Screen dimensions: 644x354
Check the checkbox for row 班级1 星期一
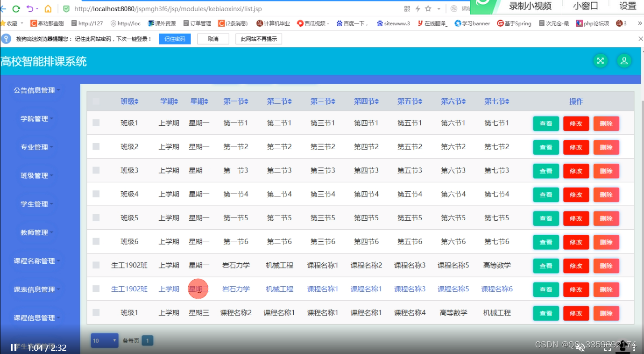(96, 123)
